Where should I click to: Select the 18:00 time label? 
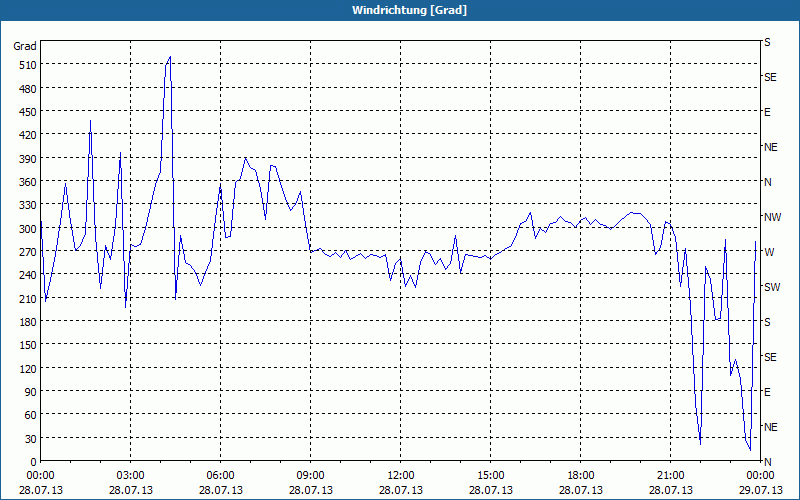tap(581, 476)
